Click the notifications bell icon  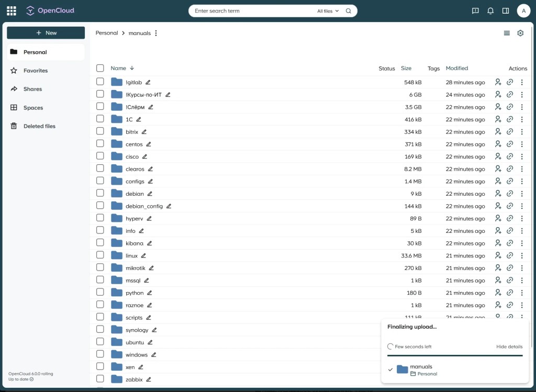click(x=490, y=10)
